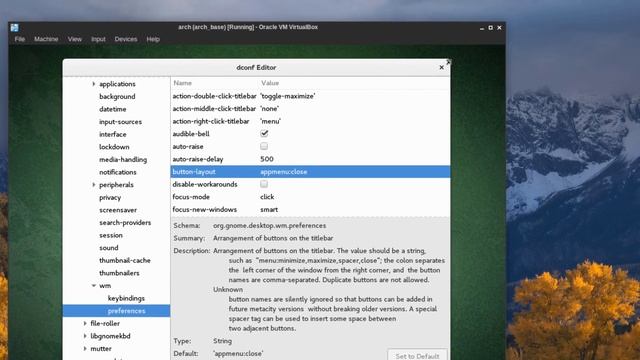Select the focus-mode key name

(x=191, y=197)
